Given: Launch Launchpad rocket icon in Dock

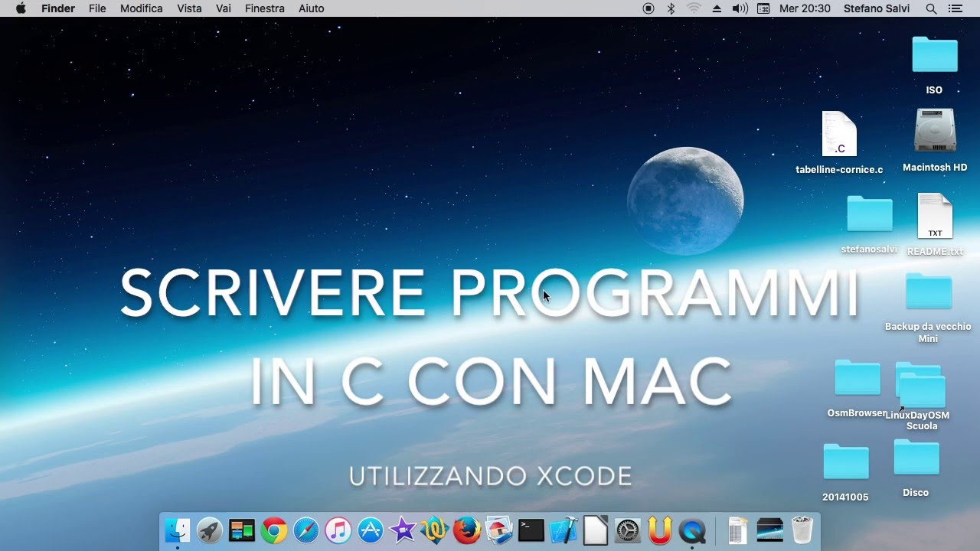Looking at the screenshot, I should (209, 530).
